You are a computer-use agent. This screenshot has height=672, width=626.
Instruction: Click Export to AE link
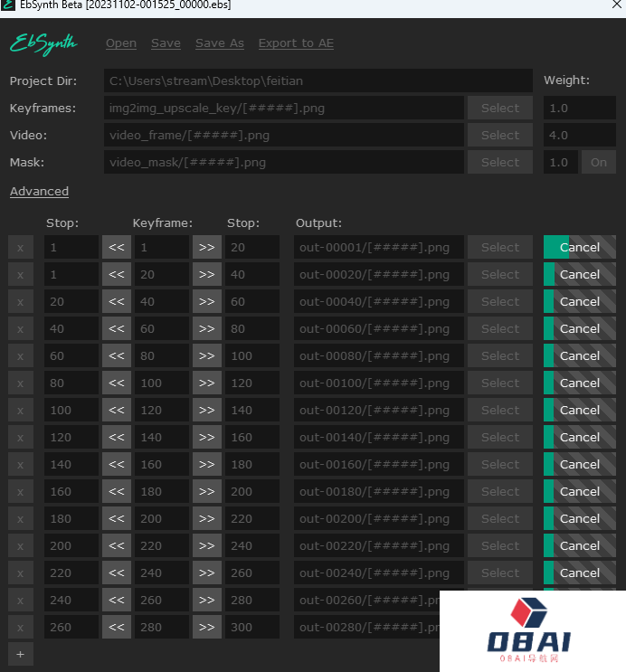(x=296, y=43)
